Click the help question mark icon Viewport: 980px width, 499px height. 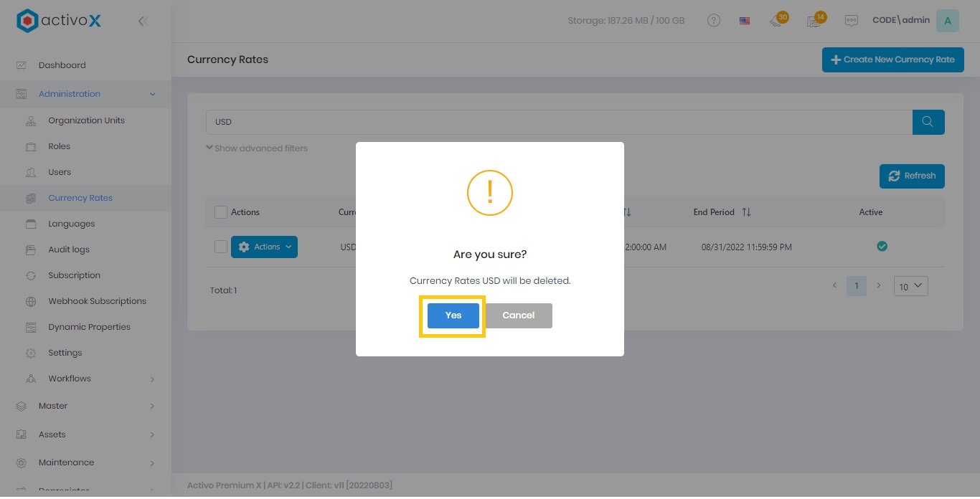pyautogui.click(x=713, y=21)
